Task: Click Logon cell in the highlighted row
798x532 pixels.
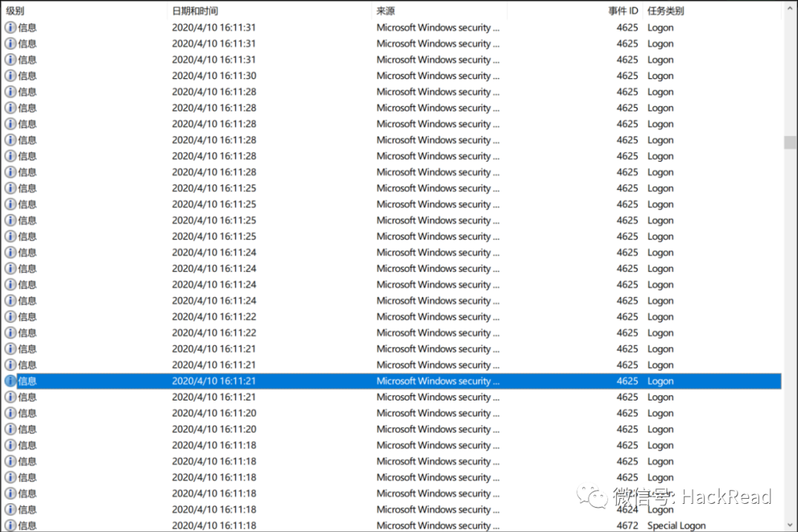Action: coord(660,381)
